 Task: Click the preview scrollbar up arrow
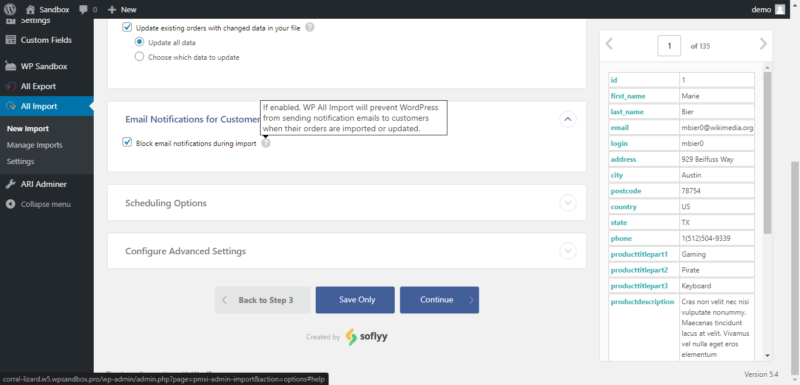[x=767, y=67]
